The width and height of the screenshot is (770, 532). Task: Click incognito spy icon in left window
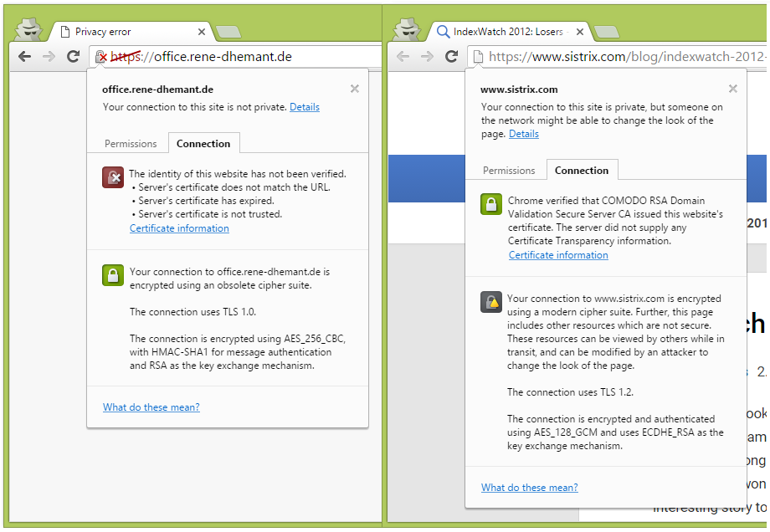(28, 29)
